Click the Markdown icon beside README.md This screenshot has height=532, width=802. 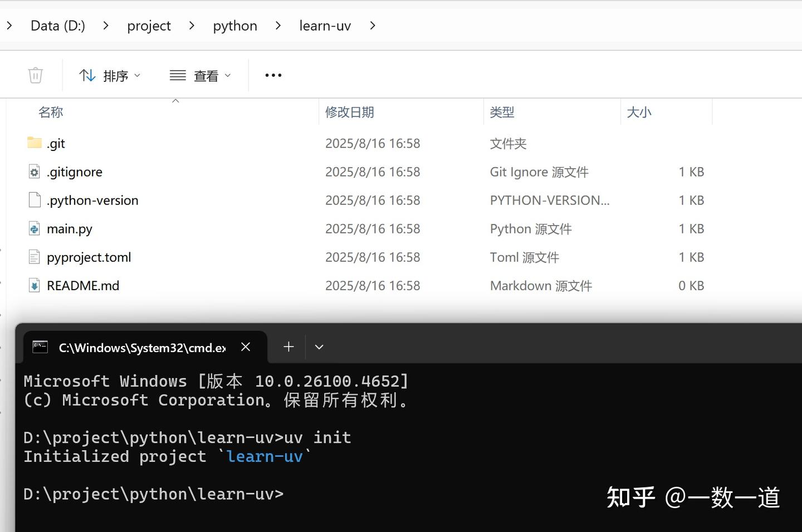(x=34, y=285)
